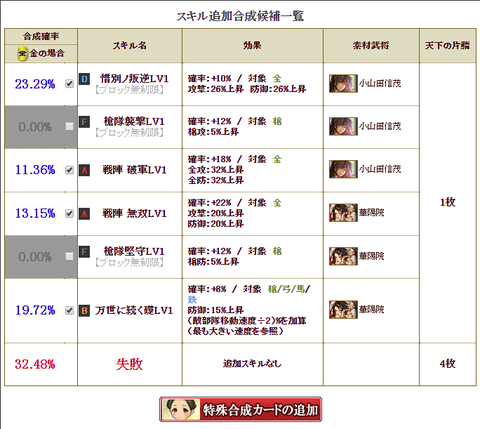Click 華陽院 name in 槍隊堅守 row
480x429 pixels.
point(371,256)
